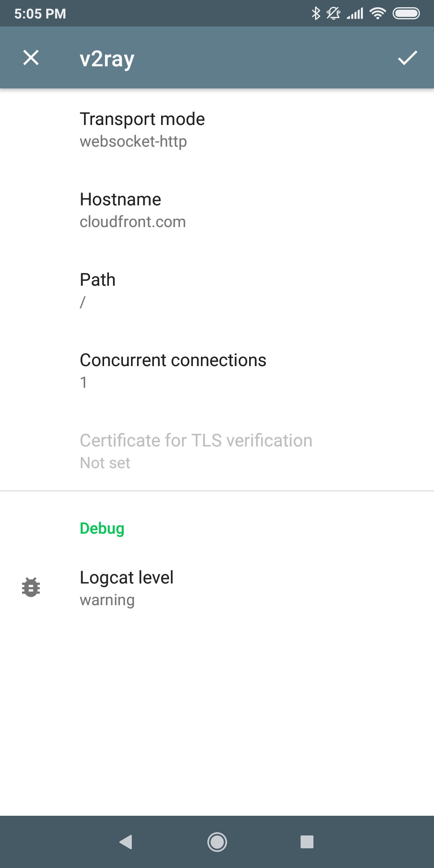Tap the checkmark to save the v2ray settings
This screenshot has height=868, width=434.
tap(407, 58)
